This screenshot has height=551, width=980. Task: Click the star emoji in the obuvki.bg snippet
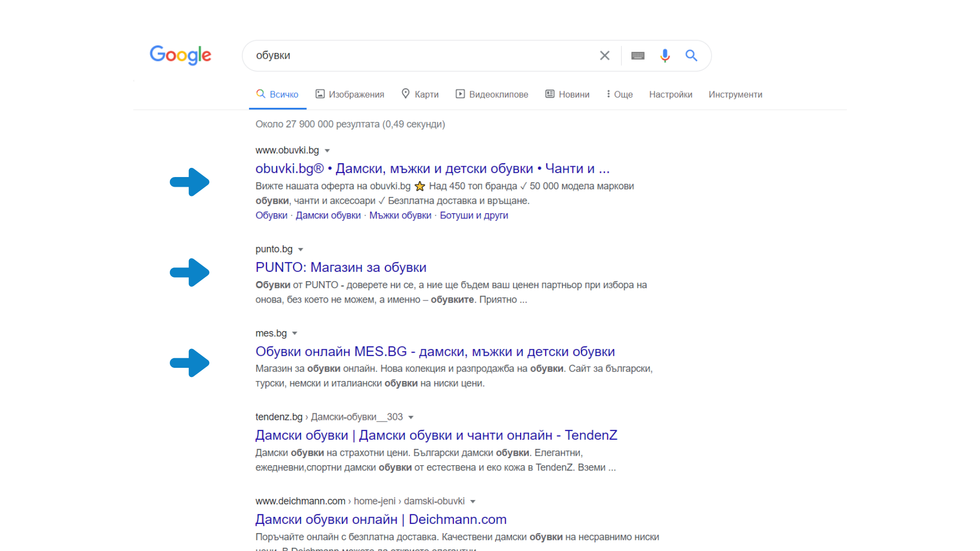coord(420,186)
